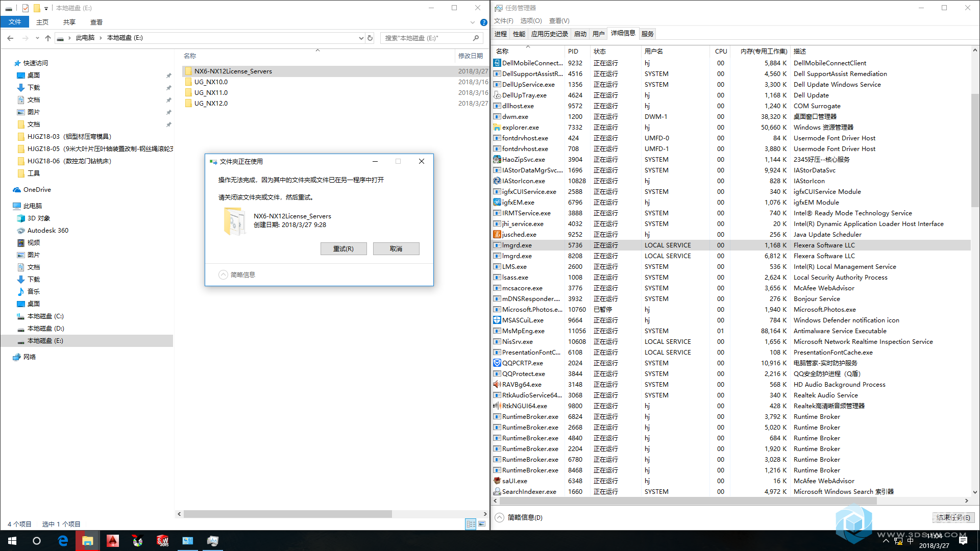Select explorer.exe process row

(730, 128)
